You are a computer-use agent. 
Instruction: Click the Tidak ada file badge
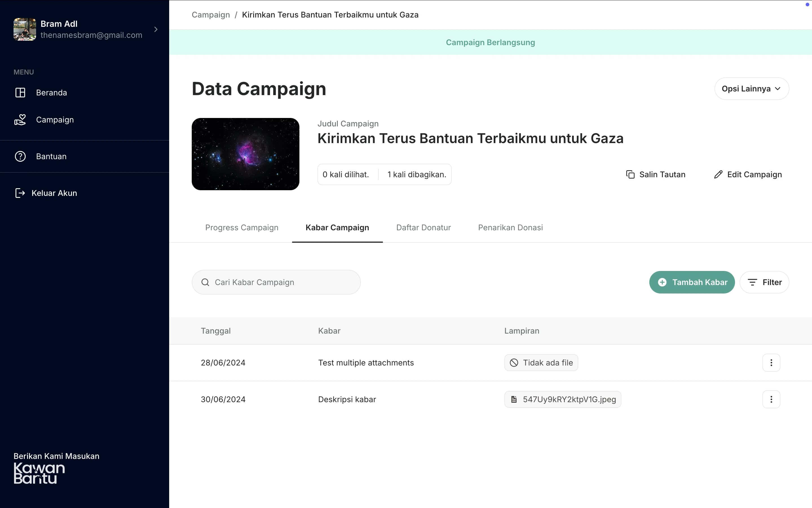click(541, 363)
